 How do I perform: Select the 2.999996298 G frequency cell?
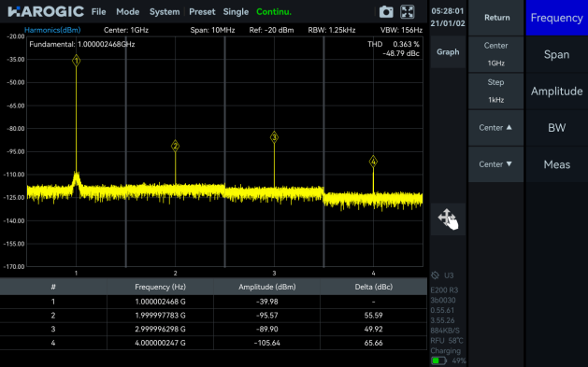coord(160,329)
